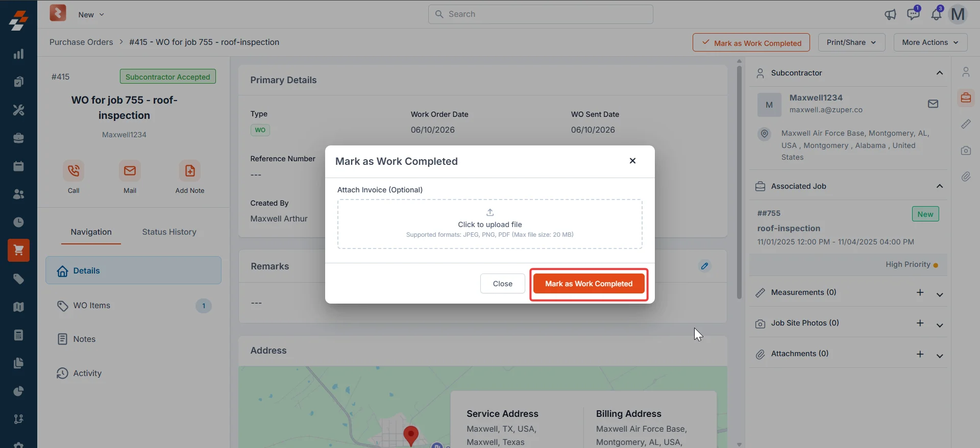
Task: Go to Purchase Orders breadcrumb link
Action: (81, 42)
